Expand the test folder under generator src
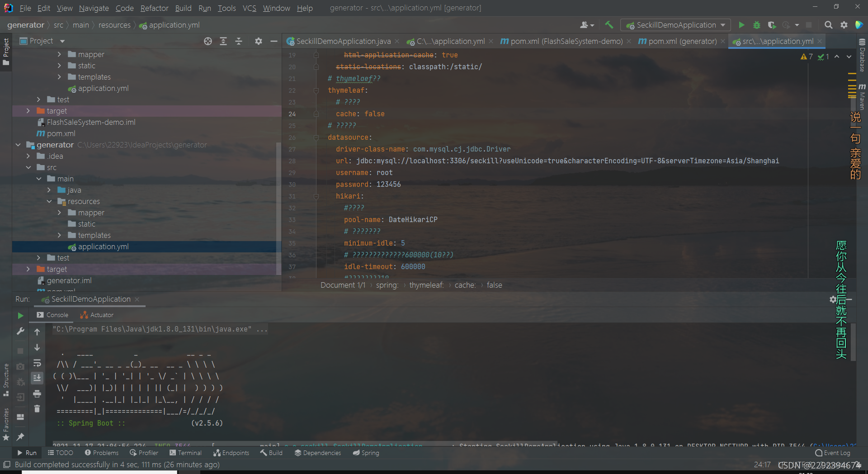 tap(39, 258)
